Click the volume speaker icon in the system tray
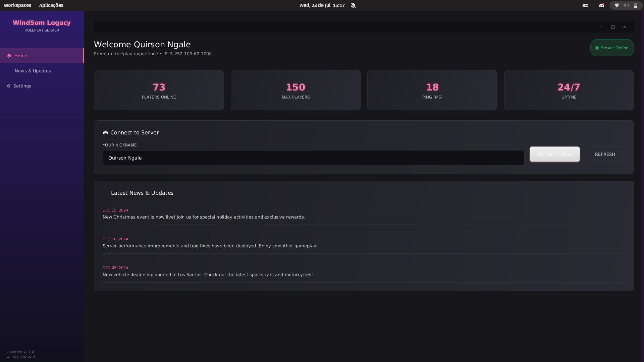 [x=626, y=5]
